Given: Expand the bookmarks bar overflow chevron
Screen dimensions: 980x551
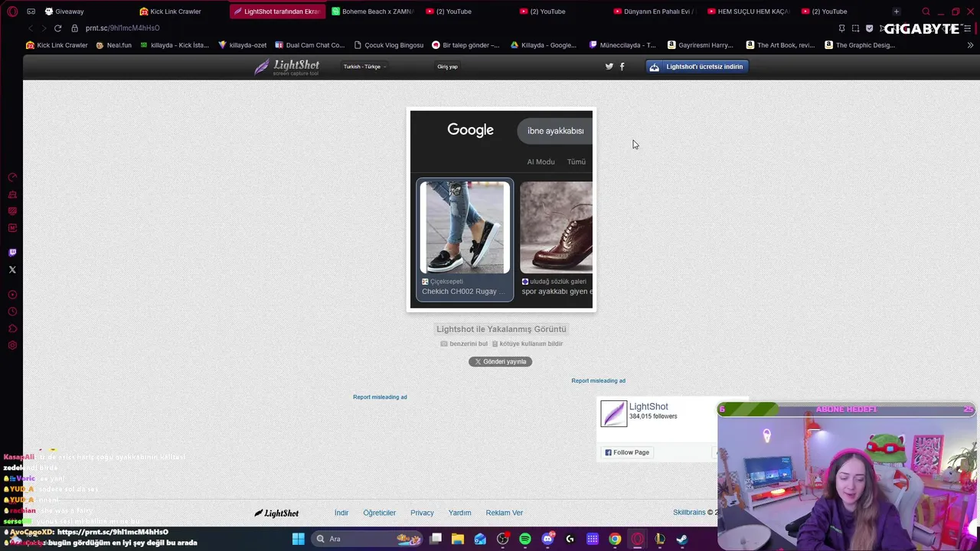Looking at the screenshot, I should [x=971, y=45].
